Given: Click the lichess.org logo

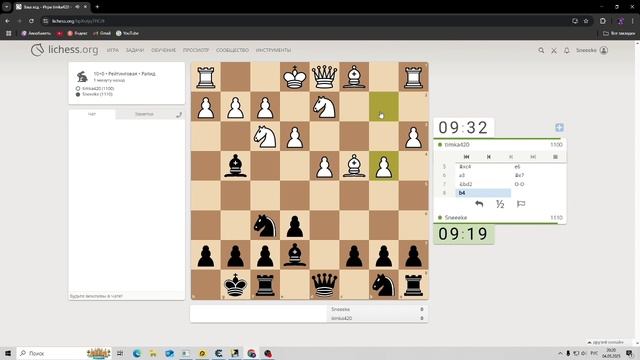Looking at the screenshot, I should point(64,50).
